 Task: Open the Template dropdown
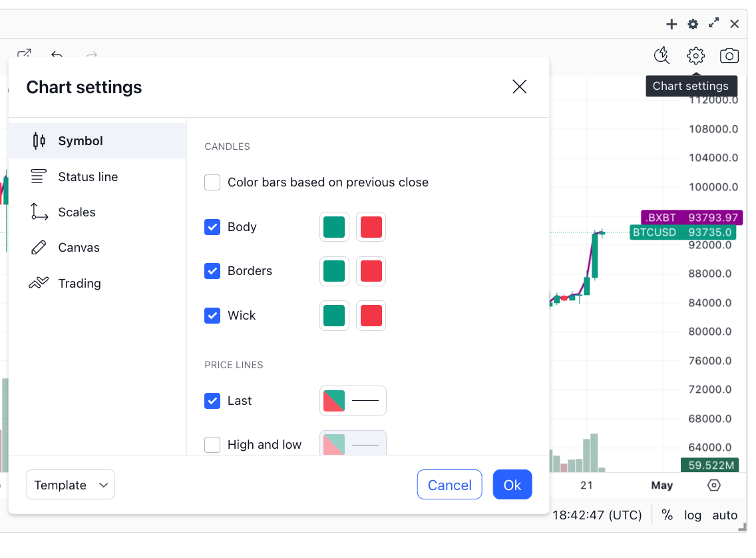71,485
